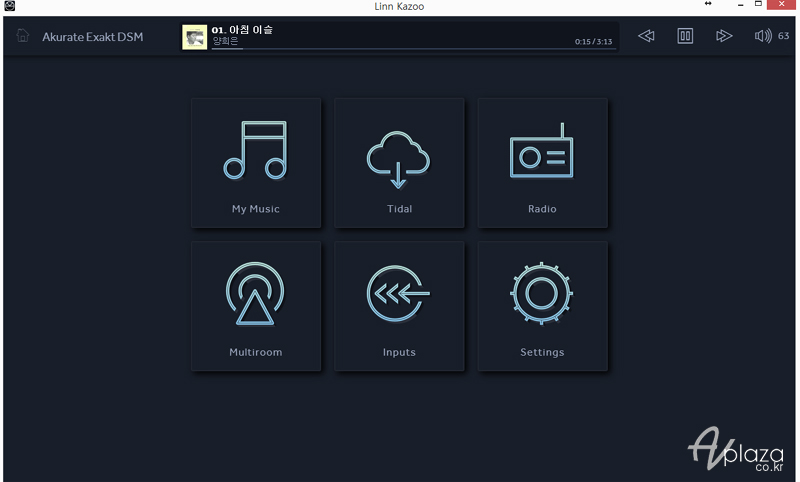Maximize the Linn Kazoo window
The image size is (800, 482).
coord(758,4)
